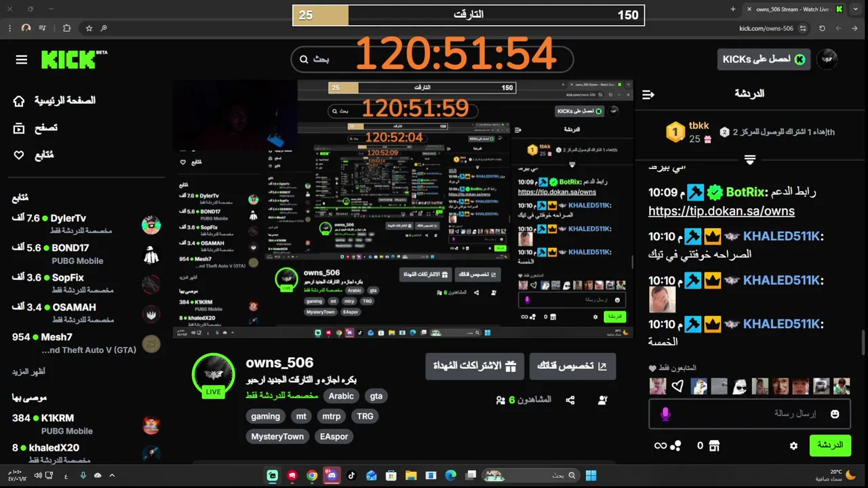Open chat settings gear icon
Image resolution: width=868 pixels, height=488 pixels.
pyautogui.click(x=794, y=446)
